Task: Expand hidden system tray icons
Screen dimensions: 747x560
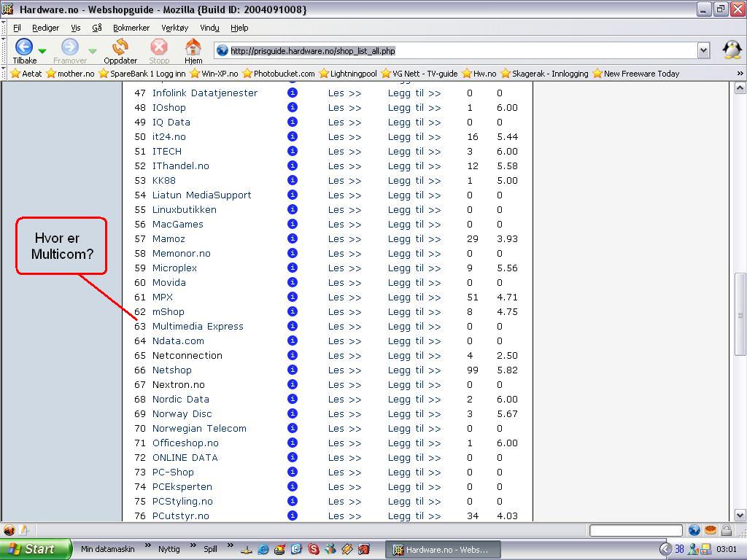Action: coord(665,550)
